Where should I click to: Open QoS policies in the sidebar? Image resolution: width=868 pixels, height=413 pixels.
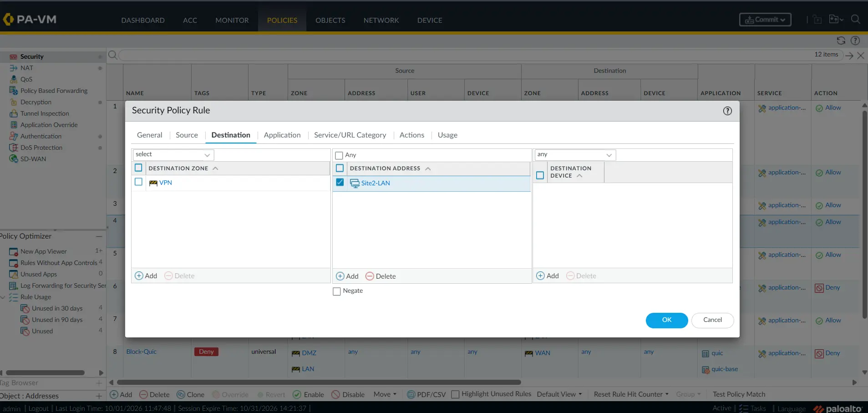coord(26,79)
